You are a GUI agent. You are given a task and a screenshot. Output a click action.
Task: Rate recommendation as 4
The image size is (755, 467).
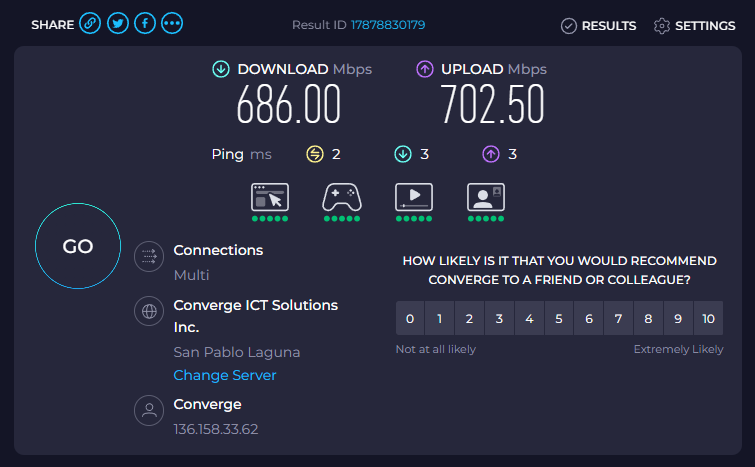coord(529,318)
